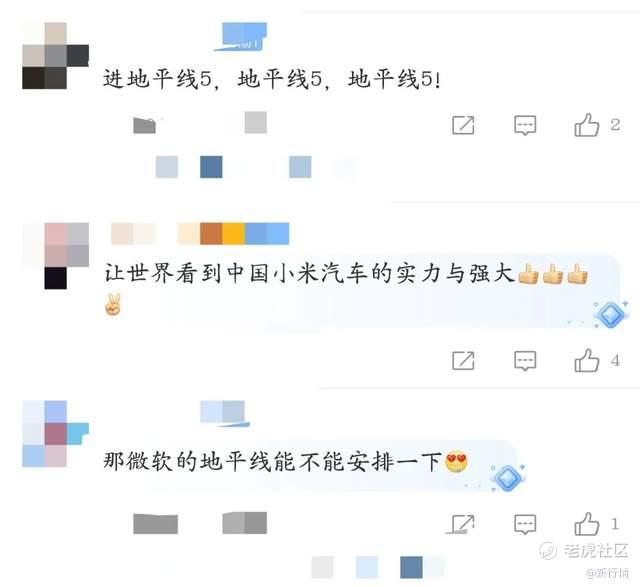This screenshot has height=587, width=640.
Task: Open the first commenter's blue username tag
Action: pos(241,37)
